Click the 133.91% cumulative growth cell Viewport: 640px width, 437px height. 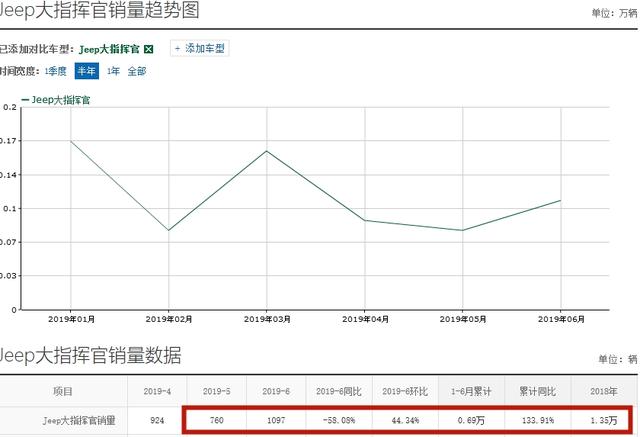click(538, 420)
